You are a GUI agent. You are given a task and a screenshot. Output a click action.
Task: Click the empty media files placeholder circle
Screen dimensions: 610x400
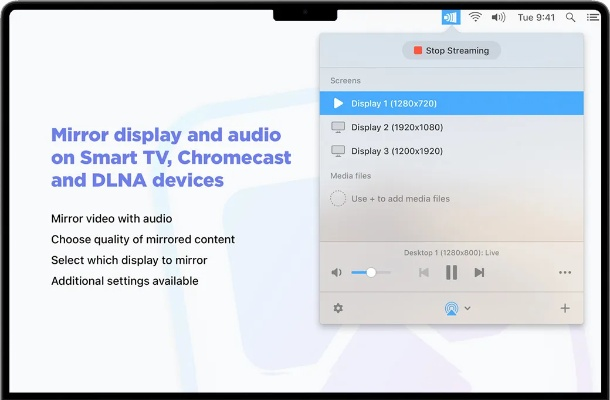click(338, 198)
